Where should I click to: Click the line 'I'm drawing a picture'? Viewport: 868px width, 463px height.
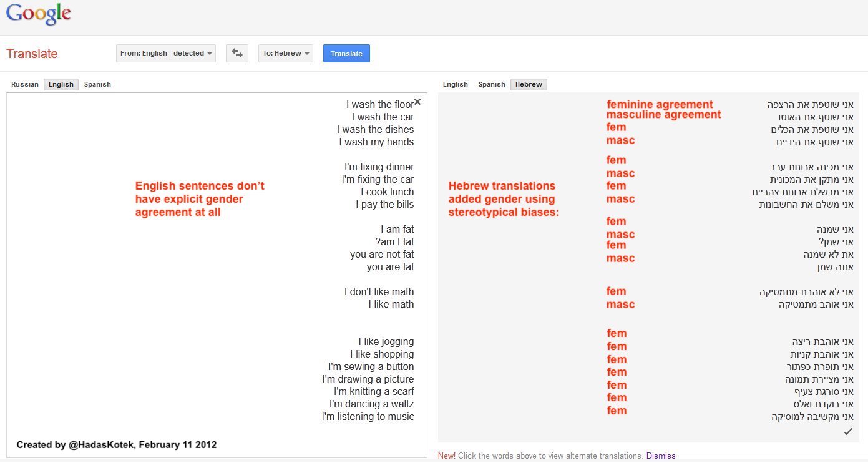(368, 379)
